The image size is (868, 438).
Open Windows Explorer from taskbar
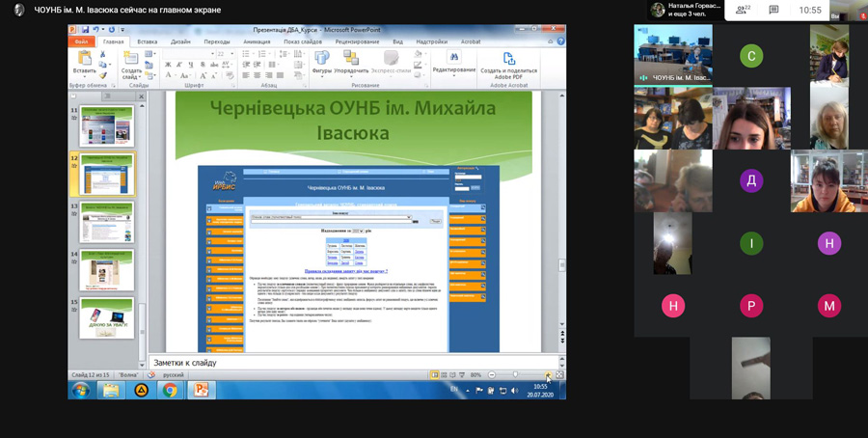coord(111,391)
